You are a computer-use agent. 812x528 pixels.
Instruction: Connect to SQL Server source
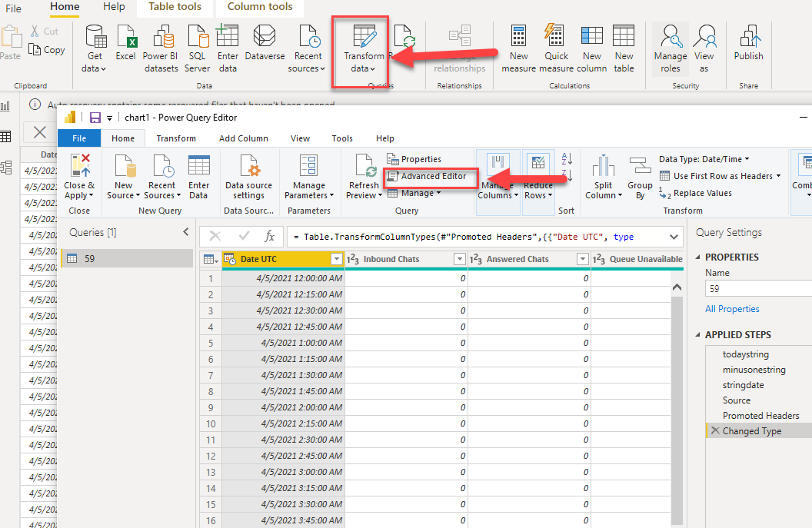pos(198,49)
